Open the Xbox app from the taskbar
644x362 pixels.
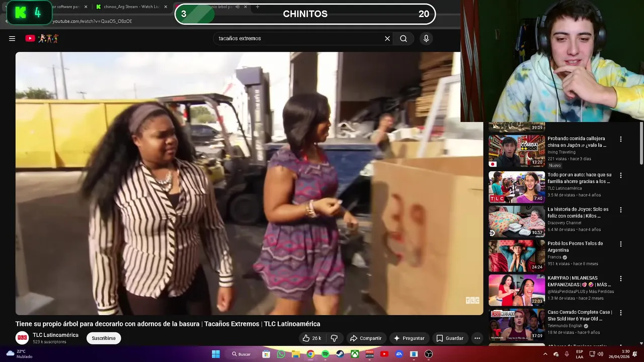[x=355, y=354]
